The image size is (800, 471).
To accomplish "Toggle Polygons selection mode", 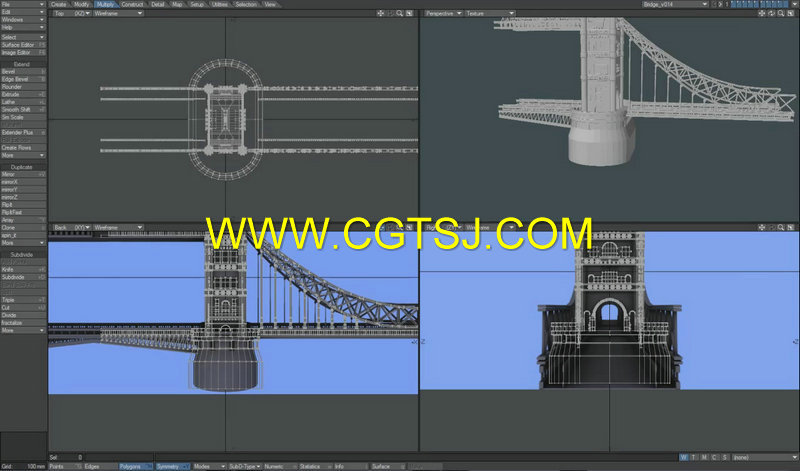I will (136, 466).
